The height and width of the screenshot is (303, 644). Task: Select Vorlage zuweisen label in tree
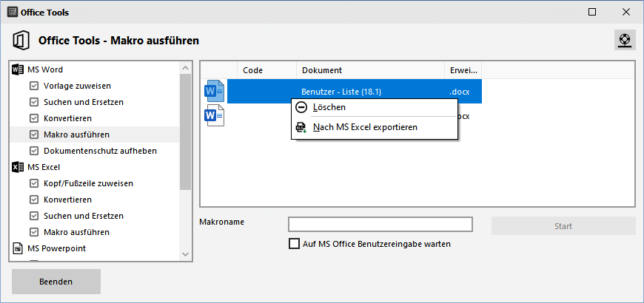pyautogui.click(x=77, y=86)
